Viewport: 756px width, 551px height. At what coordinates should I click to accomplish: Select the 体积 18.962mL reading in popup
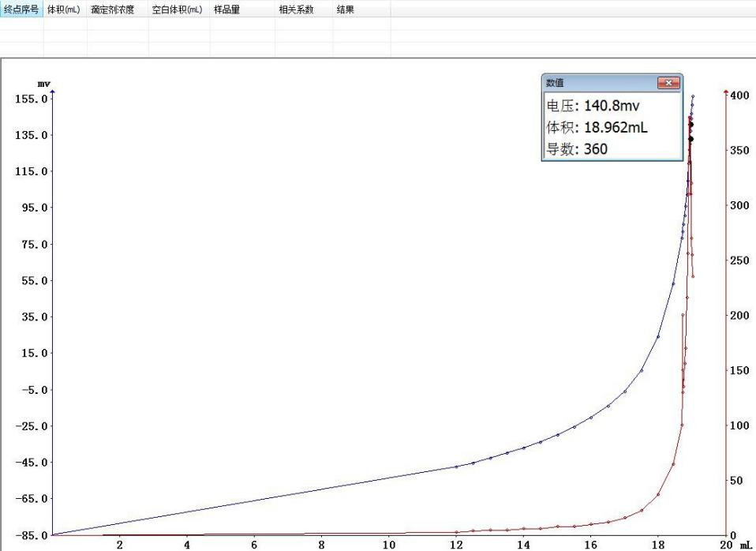(597, 128)
